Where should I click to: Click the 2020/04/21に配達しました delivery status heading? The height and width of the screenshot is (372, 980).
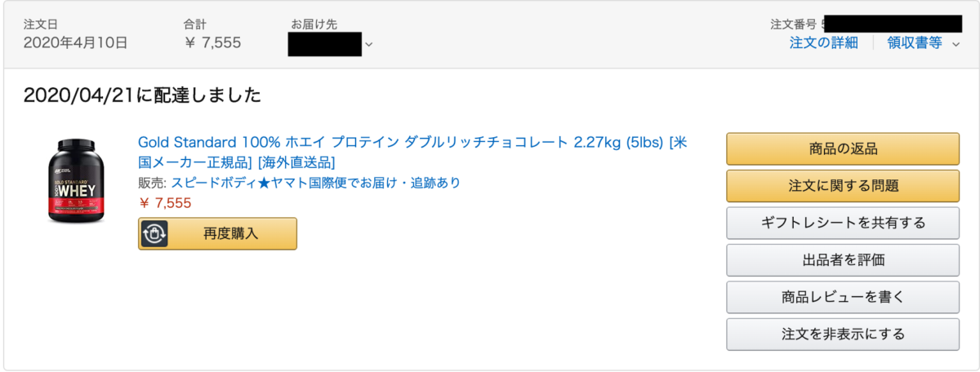[x=143, y=96]
